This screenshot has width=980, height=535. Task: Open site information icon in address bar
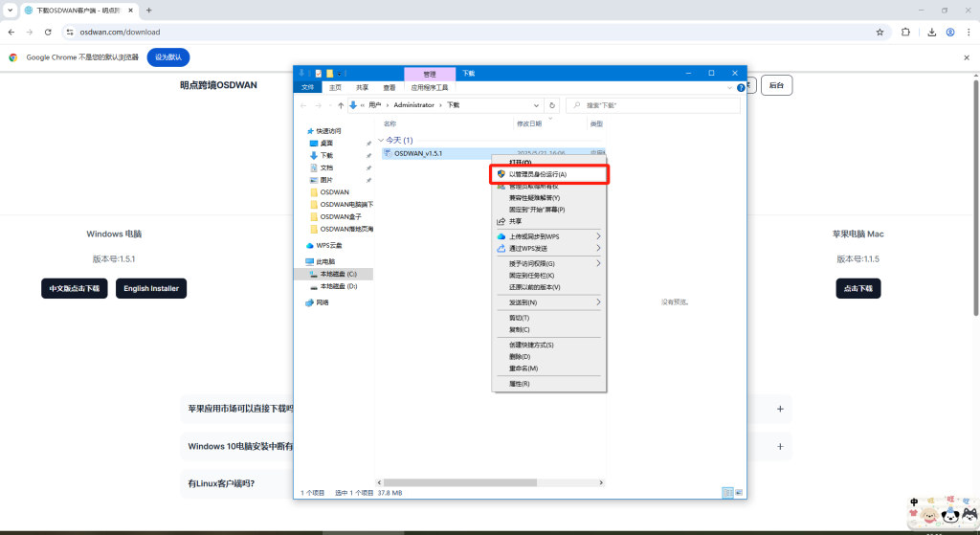[x=70, y=32]
